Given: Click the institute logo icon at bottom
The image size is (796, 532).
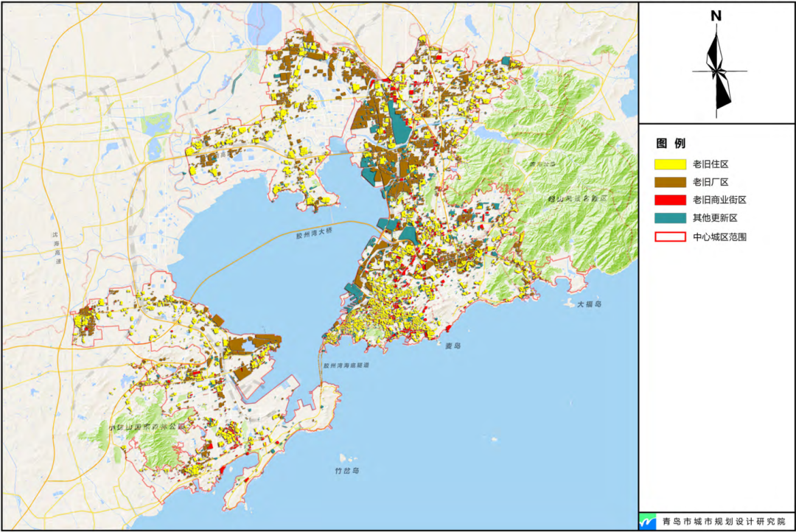Looking at the screenshot, I should coord(647,522).
